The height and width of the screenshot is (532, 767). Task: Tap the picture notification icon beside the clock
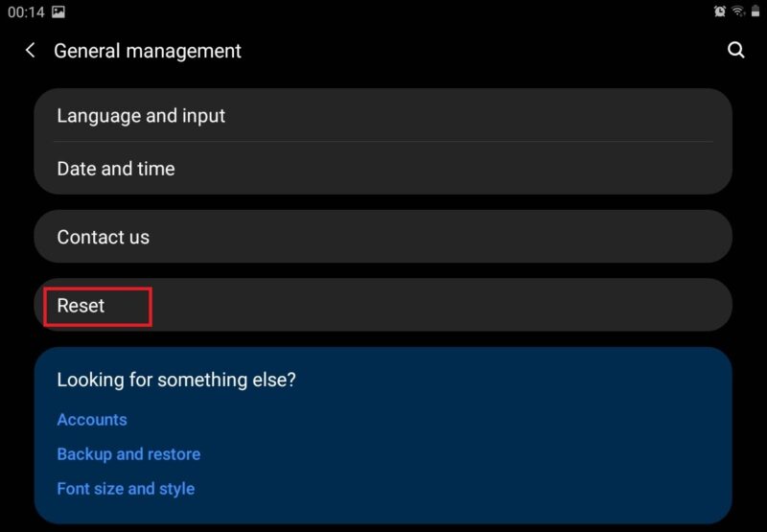(x=58, y=12)
